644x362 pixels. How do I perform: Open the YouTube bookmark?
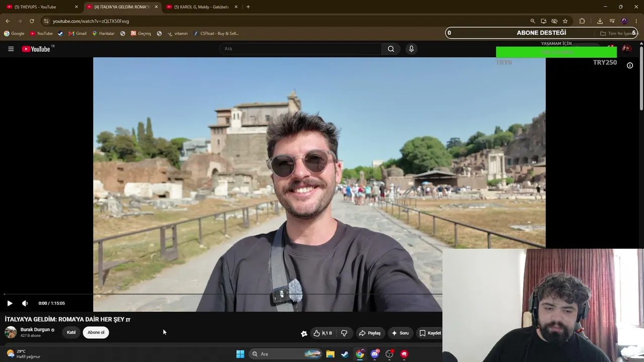point(41,34)
